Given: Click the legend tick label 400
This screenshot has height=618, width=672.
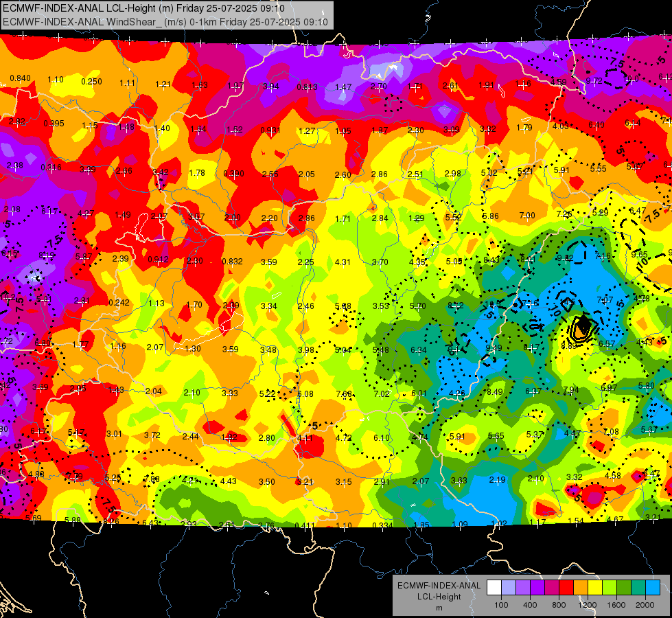Looking at the screenshot, I should tap(530, 605).
